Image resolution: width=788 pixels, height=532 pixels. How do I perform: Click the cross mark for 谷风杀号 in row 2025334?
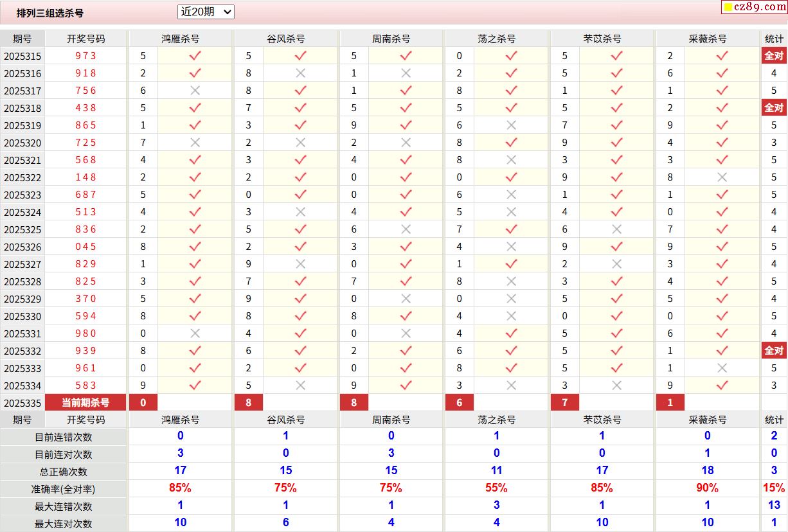click(x=300, y=386)
